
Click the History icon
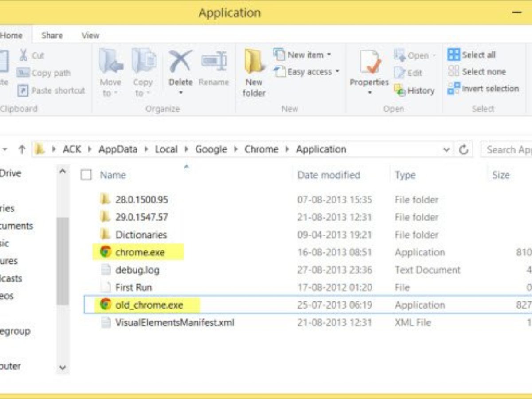click(399, 90)
